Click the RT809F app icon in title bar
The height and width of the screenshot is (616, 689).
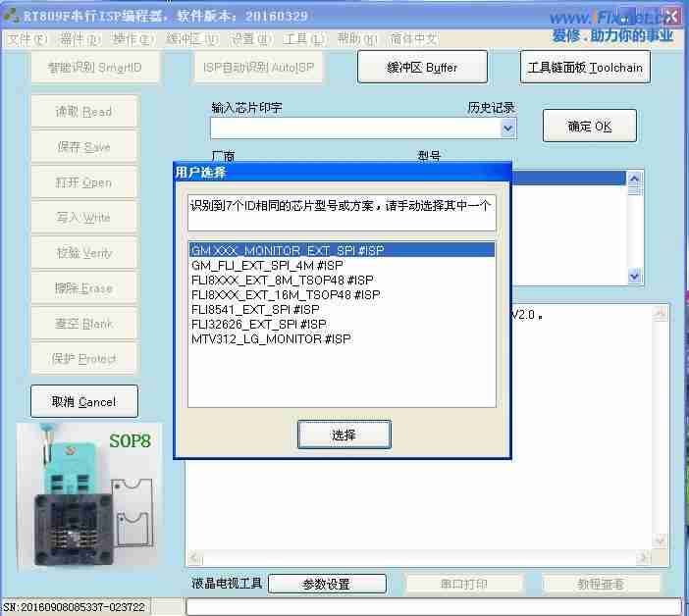pyautogui.click(x=11, y=17)
